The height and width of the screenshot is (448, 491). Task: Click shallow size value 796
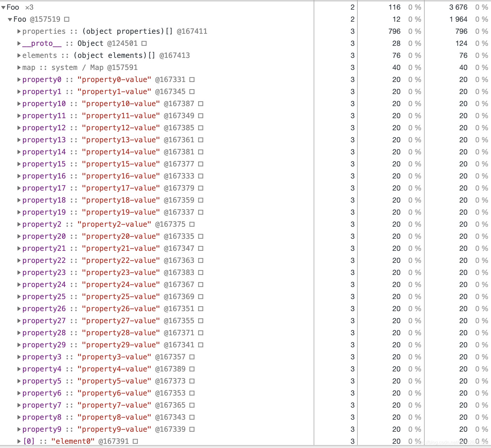point(394,31)
